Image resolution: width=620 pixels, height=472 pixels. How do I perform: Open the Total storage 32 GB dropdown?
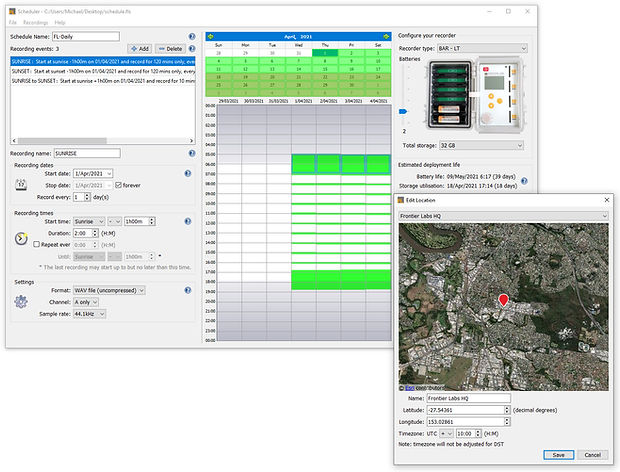point(482,145)
